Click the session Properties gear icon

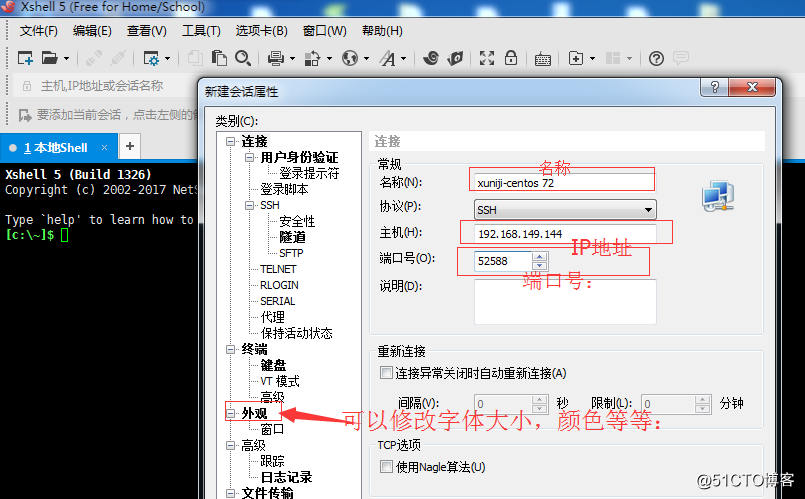(151, 59)
